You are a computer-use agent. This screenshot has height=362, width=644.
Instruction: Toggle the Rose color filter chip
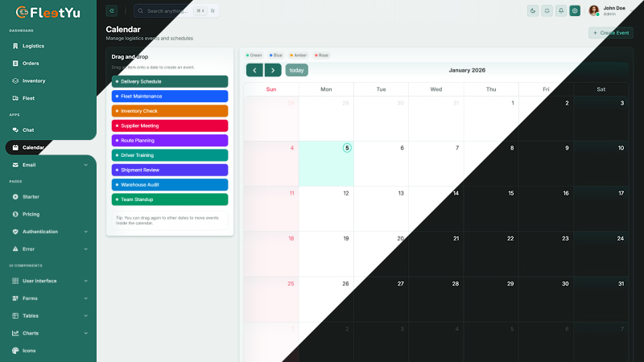(x=321, y=56)
